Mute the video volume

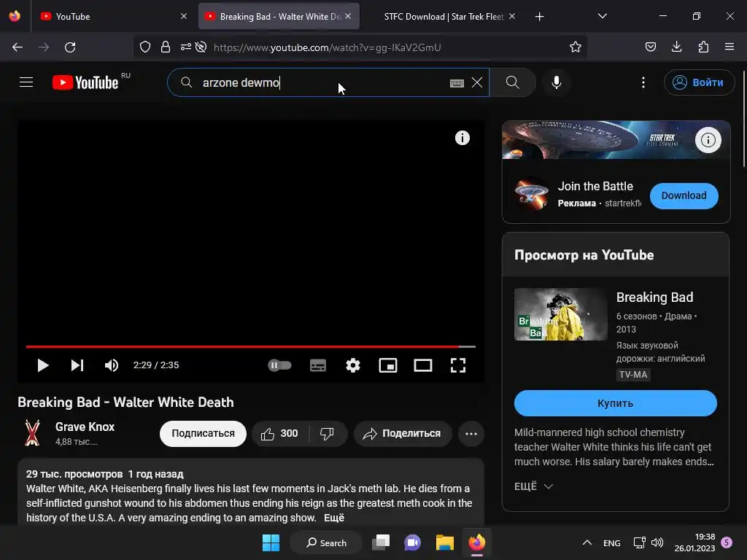tap(111, 365)
